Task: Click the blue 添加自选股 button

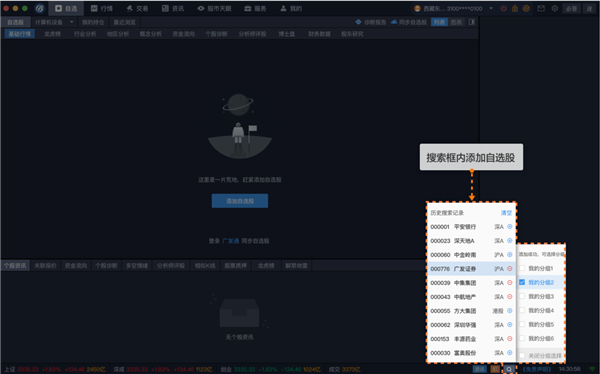Action: coord(240,201)
